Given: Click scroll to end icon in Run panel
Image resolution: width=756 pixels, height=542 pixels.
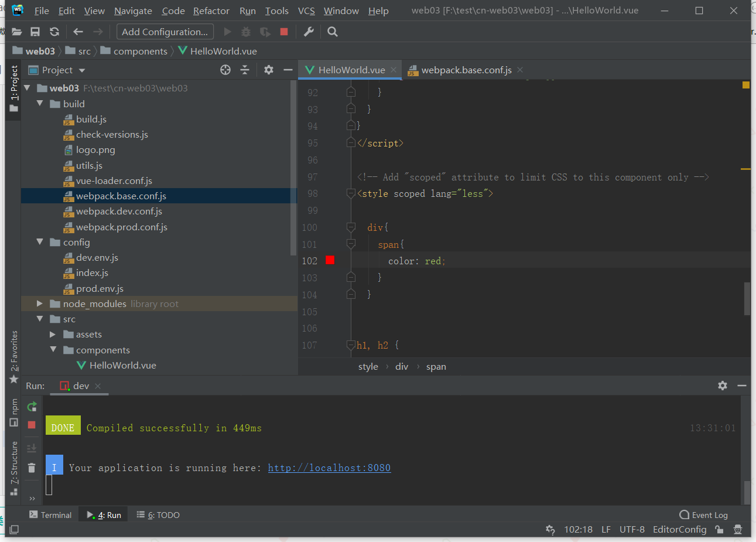Looking at the screenshot, I should pyautogui.click(x=32, y=448).
